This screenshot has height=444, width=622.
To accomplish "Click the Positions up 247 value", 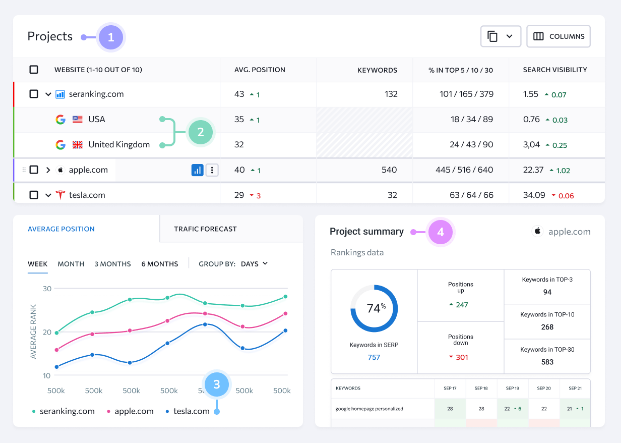I will (459, 305).
